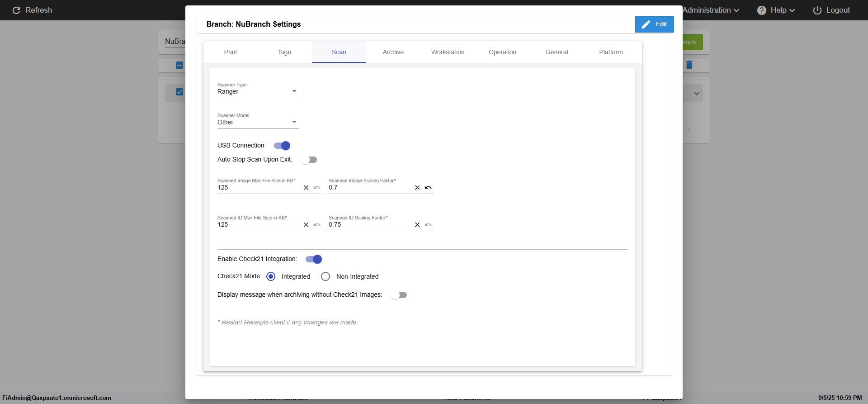Screen dimensions: 868x404
Task: Click the Logout power icon
Action: (x=817, y=10)
